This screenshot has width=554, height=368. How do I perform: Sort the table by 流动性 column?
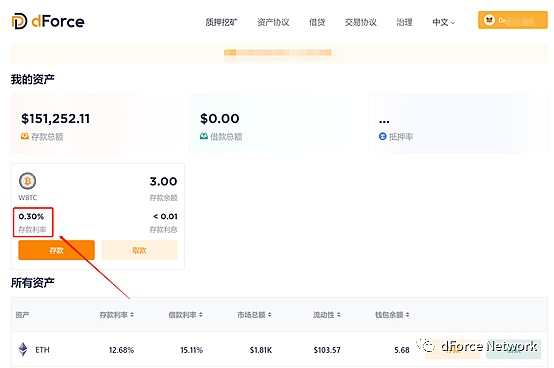click(327, 315)
